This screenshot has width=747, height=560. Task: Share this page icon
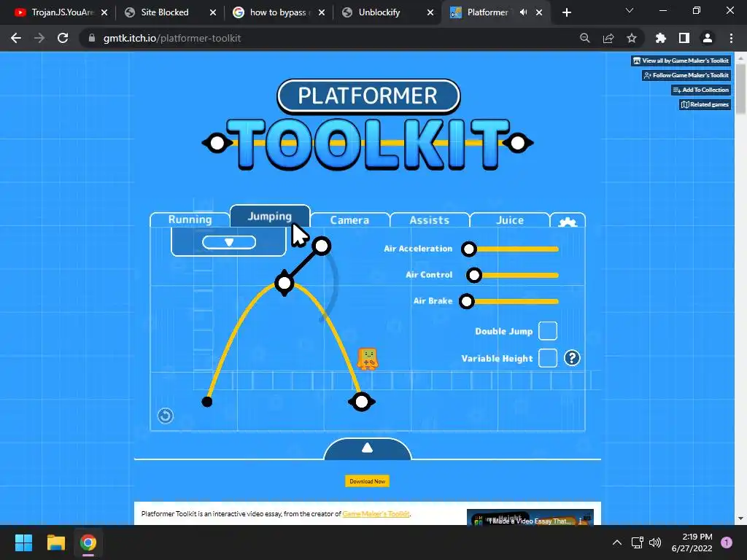click(x=608, y=38)
